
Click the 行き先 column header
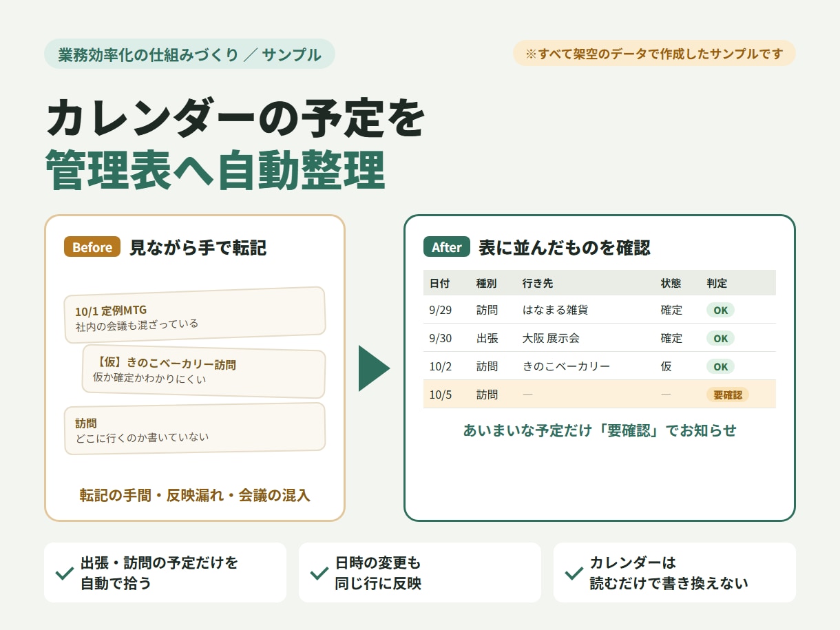[x=537, y=283]
